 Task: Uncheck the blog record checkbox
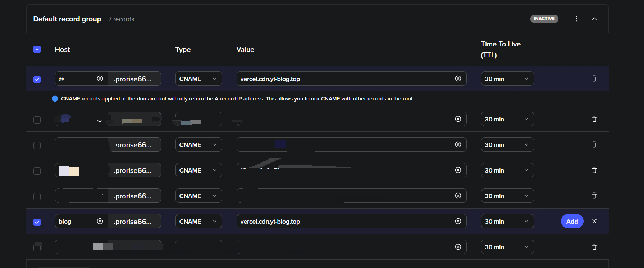(37, 222)
